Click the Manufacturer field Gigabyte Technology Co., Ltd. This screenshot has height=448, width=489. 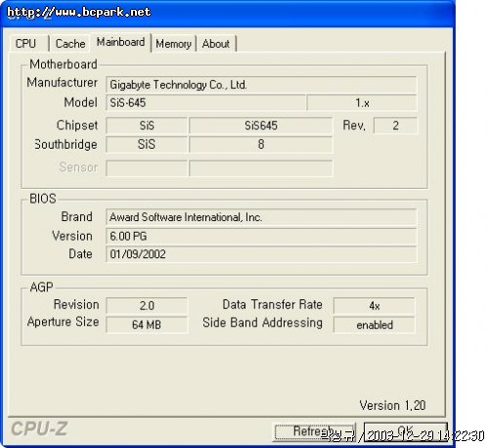[261, 85]
